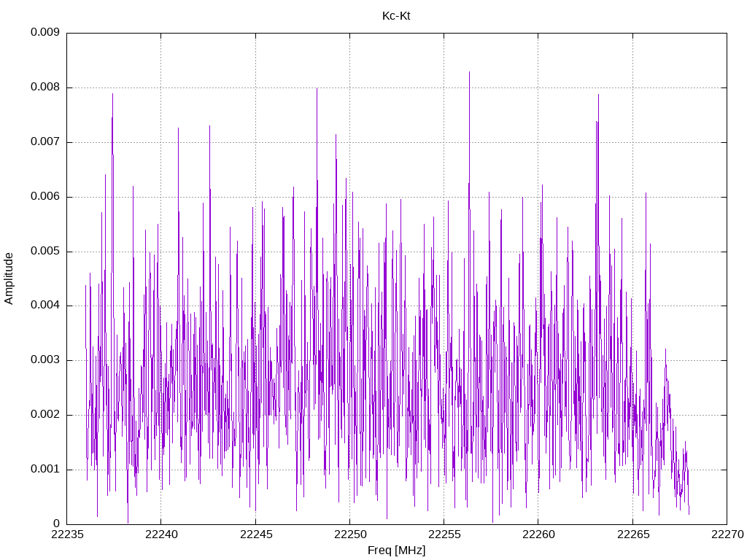Click the x-axis tick label 22250
This screenshot has height=560, width=747.
[x=350, y=534]
